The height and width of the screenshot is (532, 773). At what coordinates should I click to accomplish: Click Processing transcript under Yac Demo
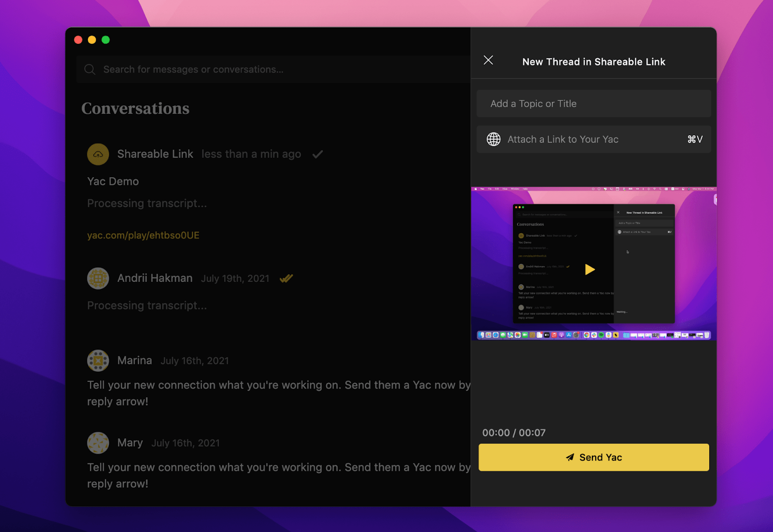tap(147, 203)
